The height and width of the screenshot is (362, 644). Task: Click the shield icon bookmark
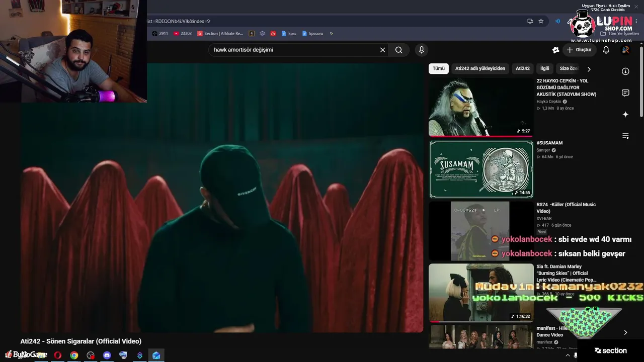pos(262,34)
